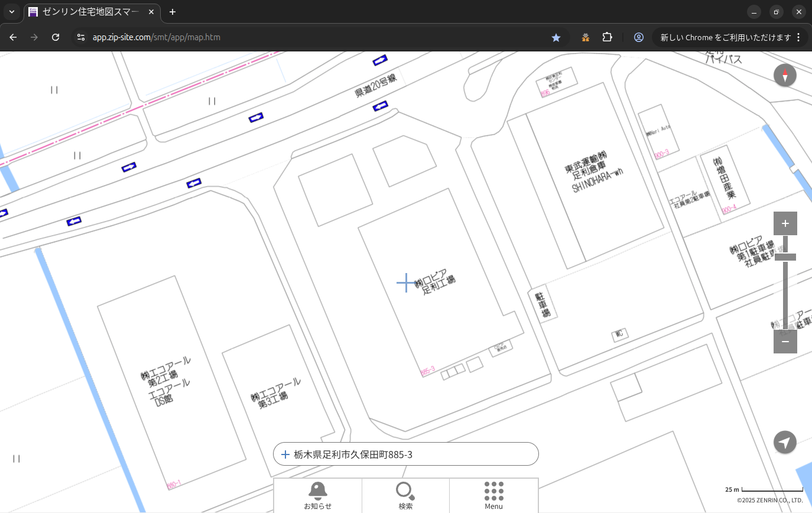Click the ㈲増田産業 building label

tap(724, 178)
